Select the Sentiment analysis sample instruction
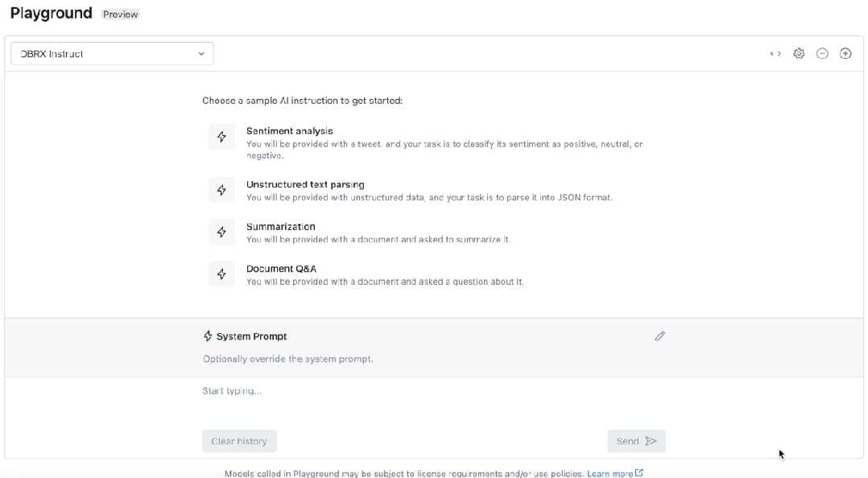The image size is (868, 478). click(x=290, y=131)
